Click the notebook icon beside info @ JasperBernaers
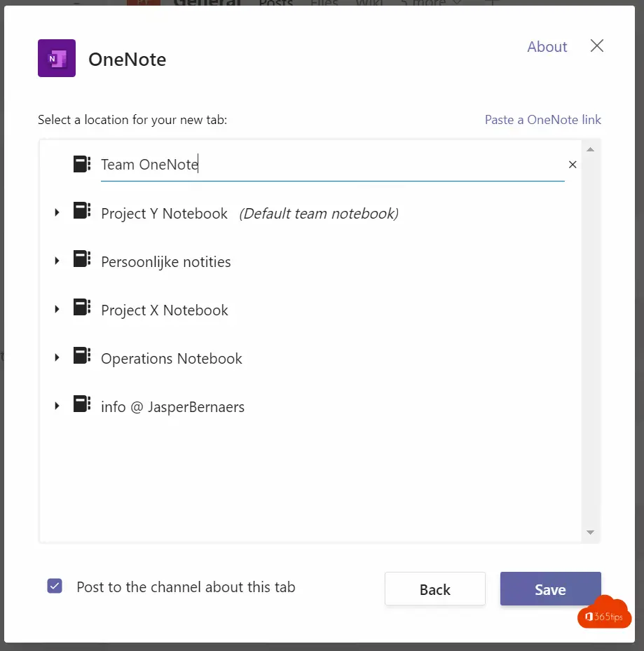The width and height of the screenshot is (644, 651). click(x=82, y=404)
